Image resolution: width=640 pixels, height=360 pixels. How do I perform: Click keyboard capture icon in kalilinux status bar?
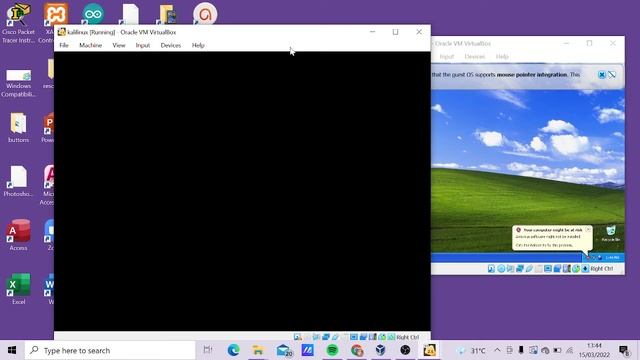point(391,337)
